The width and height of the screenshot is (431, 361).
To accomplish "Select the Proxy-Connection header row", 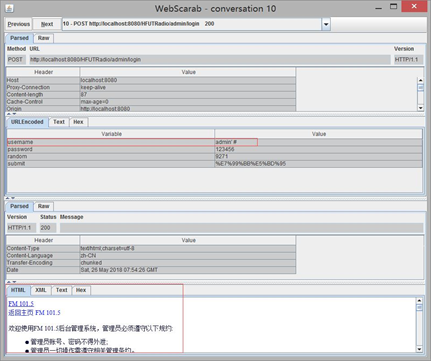I will (x=151, y=87).
